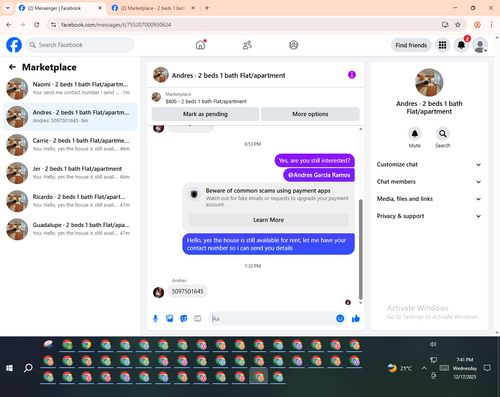Viewport: 500px width, 397px height.
Task: Click the browser back arrow
Action: tap(9, 25)
